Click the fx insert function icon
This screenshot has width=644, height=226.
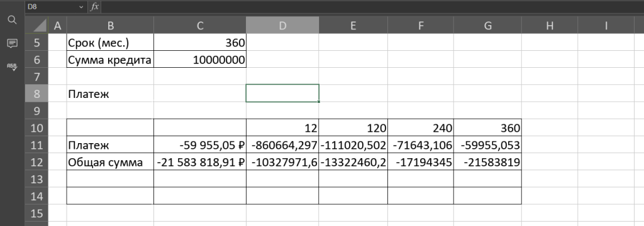pos(94,6)
